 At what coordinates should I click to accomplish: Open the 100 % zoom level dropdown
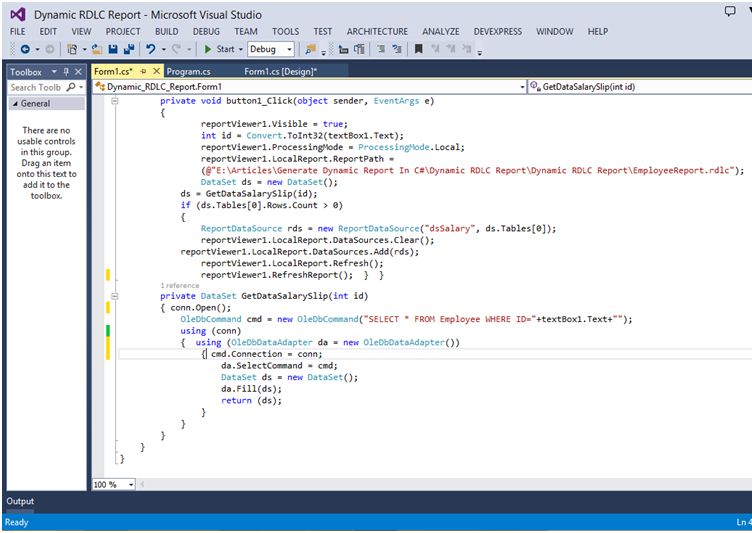click(128, 484)
